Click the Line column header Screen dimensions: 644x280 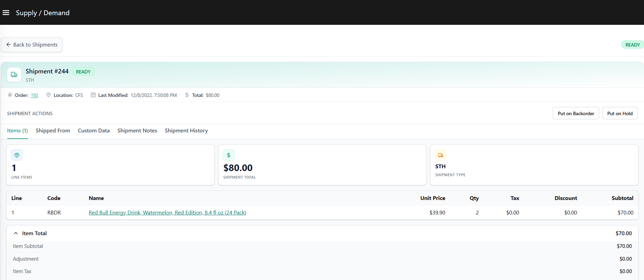[x=17, y=198]
